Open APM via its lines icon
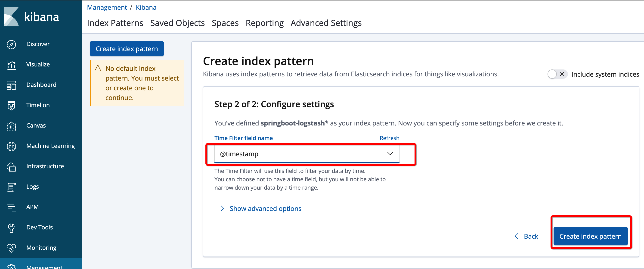644x269 pixels. point(11,207)
